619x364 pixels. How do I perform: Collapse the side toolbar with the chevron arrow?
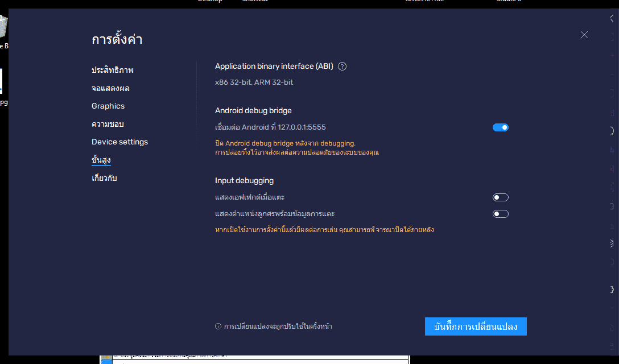[x=612, y=18]
